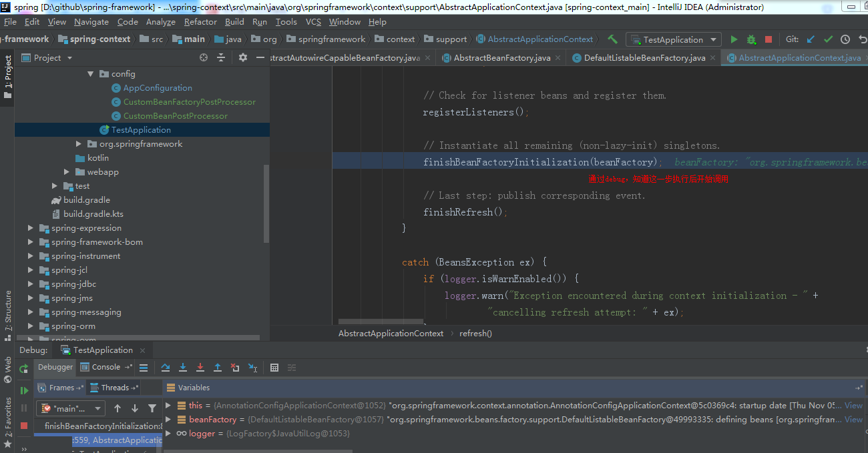
Task: Click Step Into blue down arrow
Action: pos(183,368)
